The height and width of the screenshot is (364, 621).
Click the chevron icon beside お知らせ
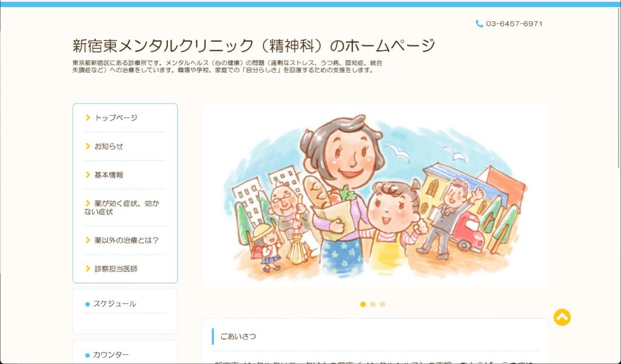pos(88,146)
